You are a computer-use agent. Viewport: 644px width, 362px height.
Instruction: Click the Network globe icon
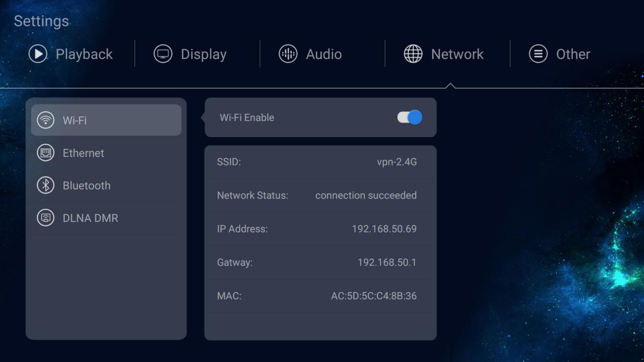click(413, 54)
